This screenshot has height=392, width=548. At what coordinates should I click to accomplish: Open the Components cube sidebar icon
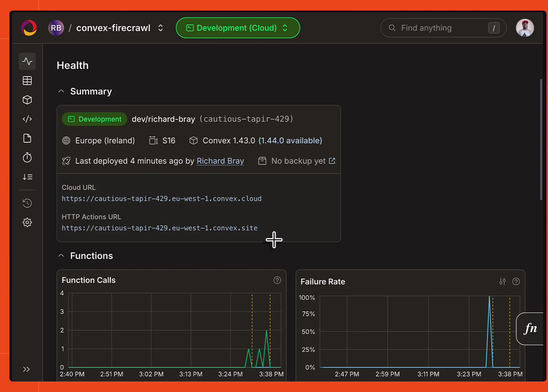coord(27,100)
